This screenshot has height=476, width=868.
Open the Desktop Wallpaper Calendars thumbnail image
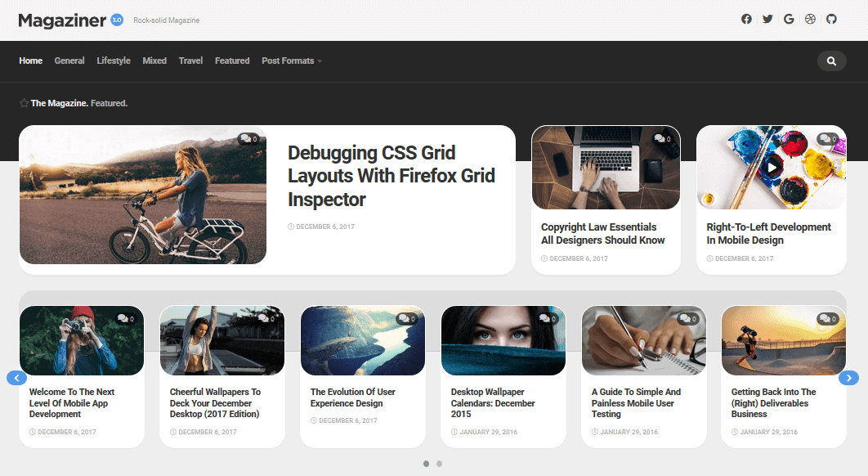point(503,340)
